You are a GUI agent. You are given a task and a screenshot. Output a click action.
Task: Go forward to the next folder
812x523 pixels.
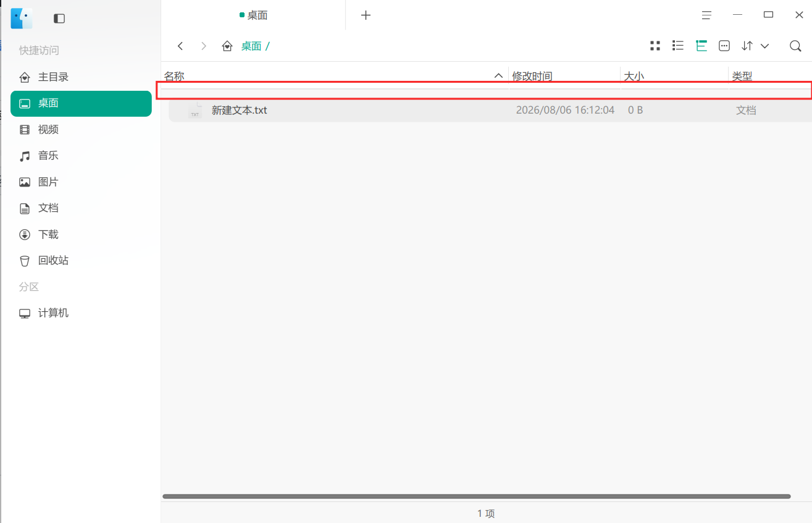click(x=204, y=46)
